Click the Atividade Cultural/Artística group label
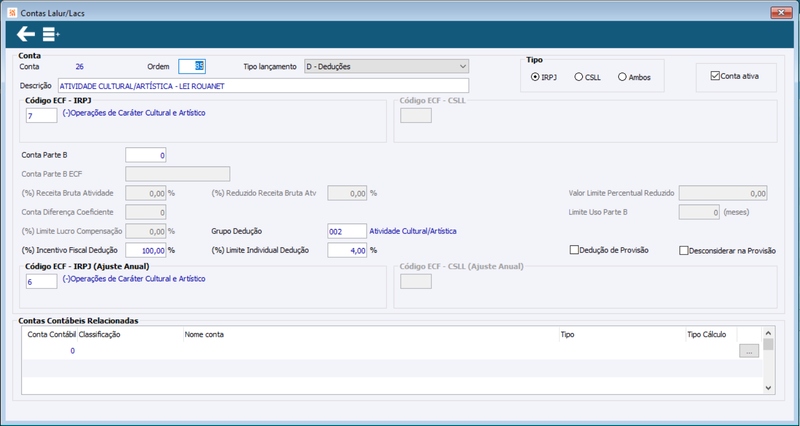The height and width of the screenshot is (426, 800). tap(413, 231)
